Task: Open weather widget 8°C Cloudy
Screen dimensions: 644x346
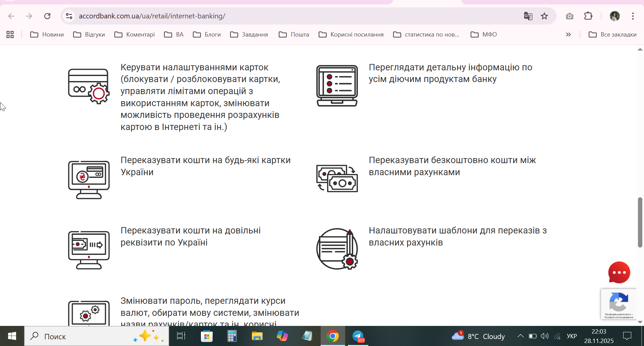Action: click(x=478, y=336)
